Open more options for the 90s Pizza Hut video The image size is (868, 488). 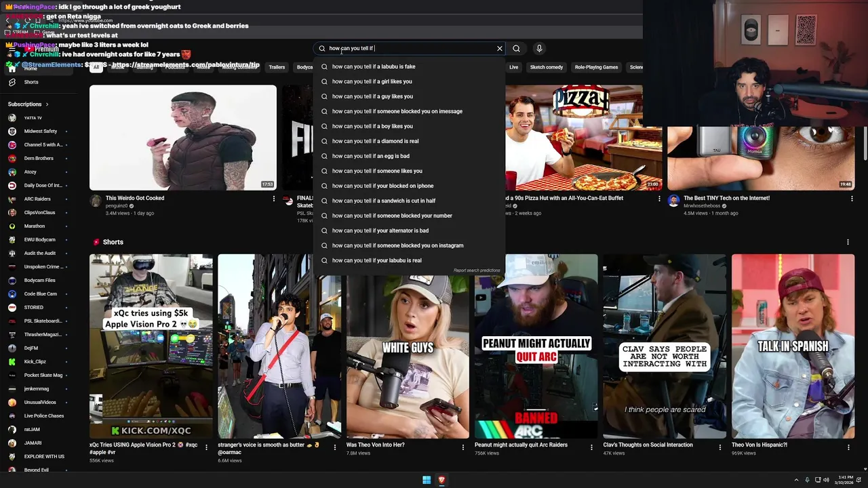(x=659, y=199)
